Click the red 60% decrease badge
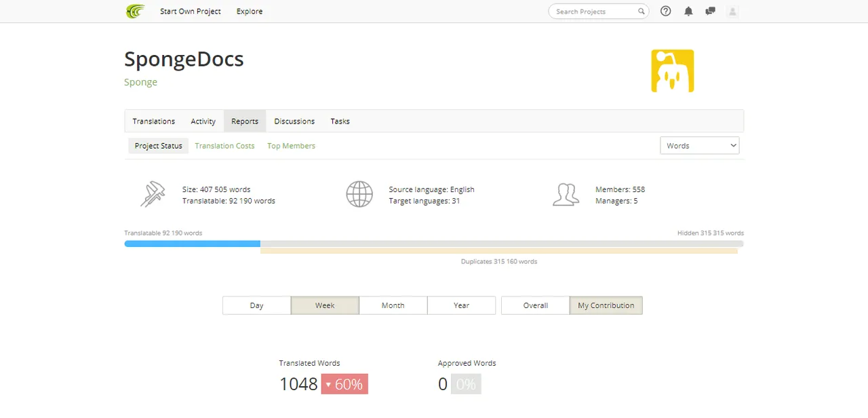868x418 pixels. 344,384
